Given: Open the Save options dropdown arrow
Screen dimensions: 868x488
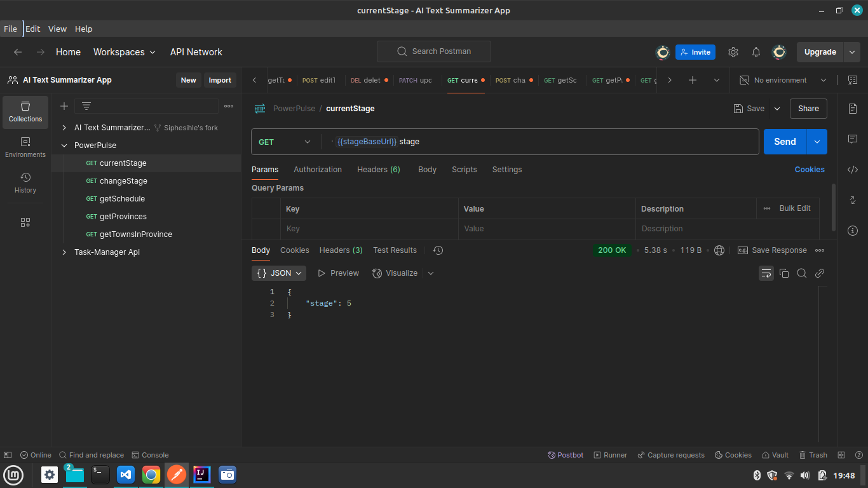Looking at the screenshot, I should click(x=777, y=109).
